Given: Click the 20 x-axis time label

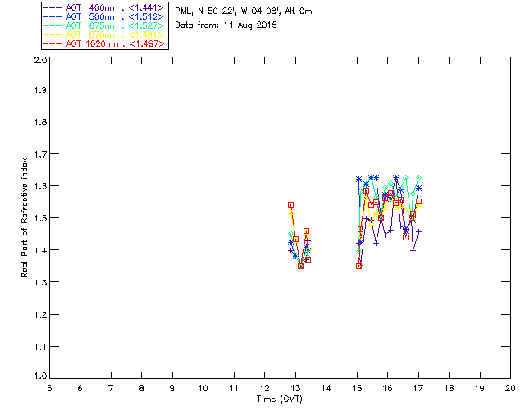Looking at the screenshot, I should pos(510,388).
